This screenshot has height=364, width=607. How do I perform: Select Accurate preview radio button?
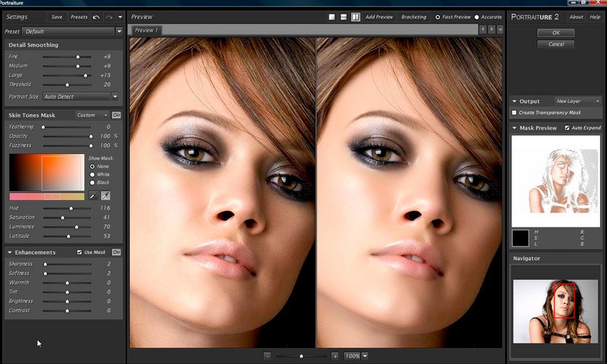(x=476, y=17)
